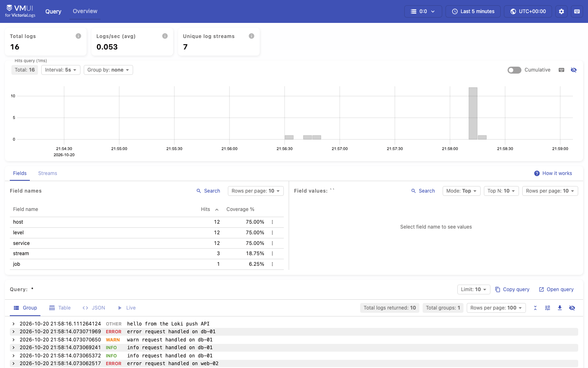The width and height of the screenshot is (588, 368).
Task: Click the UTC+00:00 timezone button
Action: 528,11
